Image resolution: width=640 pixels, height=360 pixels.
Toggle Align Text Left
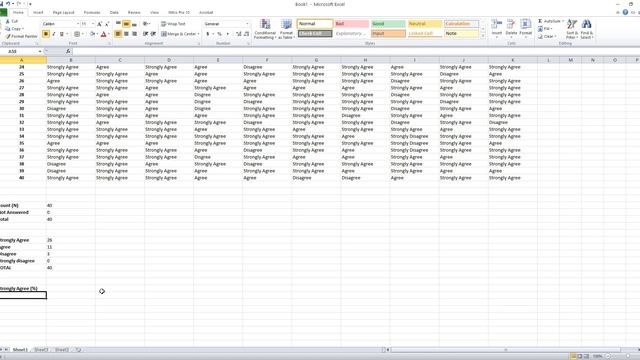118,34
